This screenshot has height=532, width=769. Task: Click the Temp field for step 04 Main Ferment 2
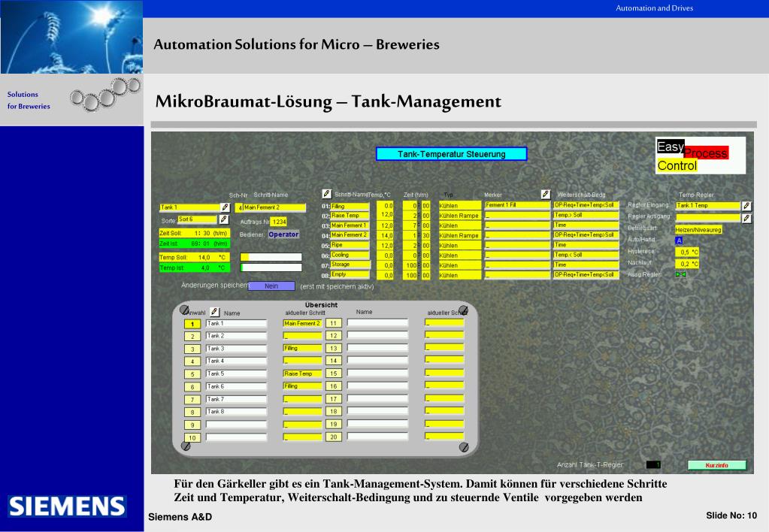point(385,235)
